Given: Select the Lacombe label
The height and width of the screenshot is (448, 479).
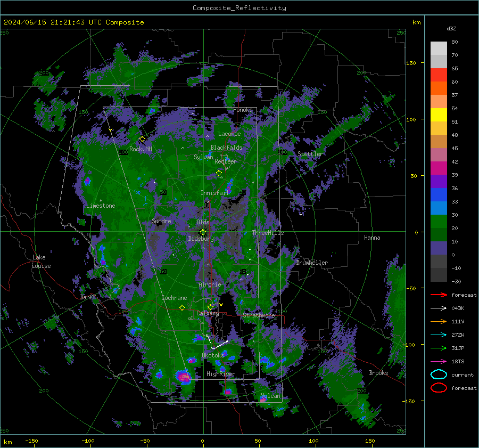Looking at the screenshot, I should tap(229, 134).
